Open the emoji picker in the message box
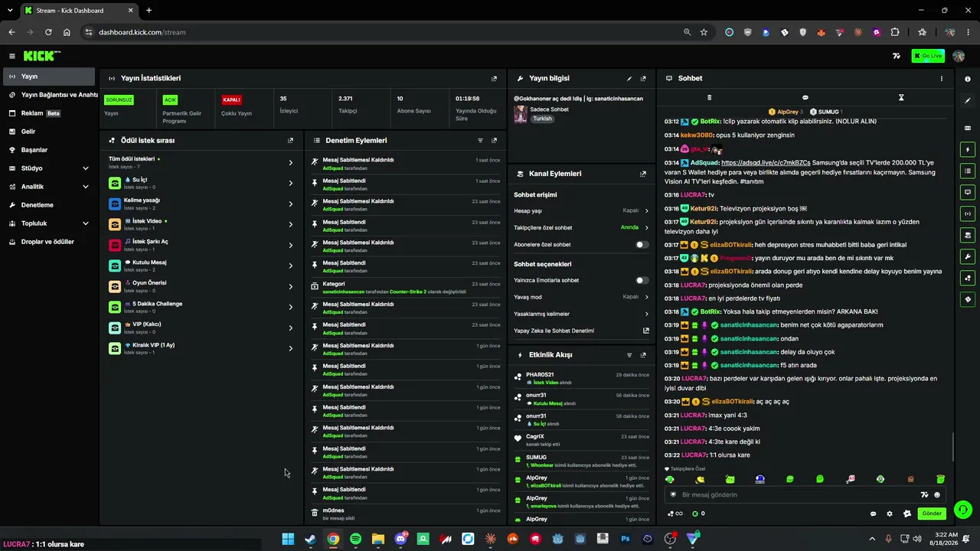Viewport: 980px width, 551px height. [937, 495]
